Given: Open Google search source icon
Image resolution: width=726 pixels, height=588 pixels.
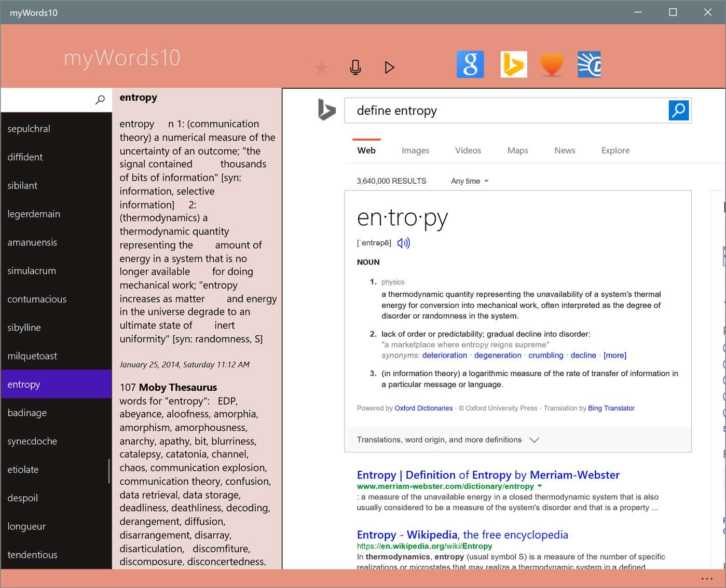Looking at the screenshot, I should [x=470, y=64].
